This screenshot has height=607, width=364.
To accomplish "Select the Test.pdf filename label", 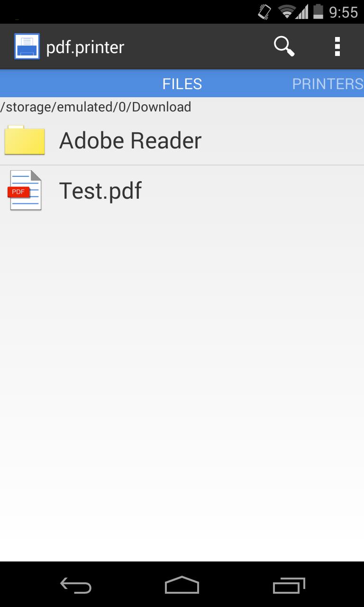I will pyautogui.click(x=101, y=190).
